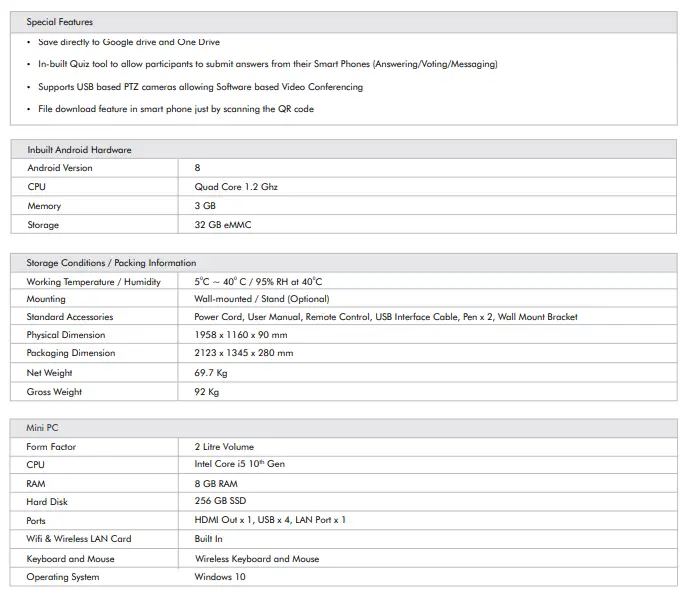
Task: Click the Special Features section header
Action: pos(60,21)
